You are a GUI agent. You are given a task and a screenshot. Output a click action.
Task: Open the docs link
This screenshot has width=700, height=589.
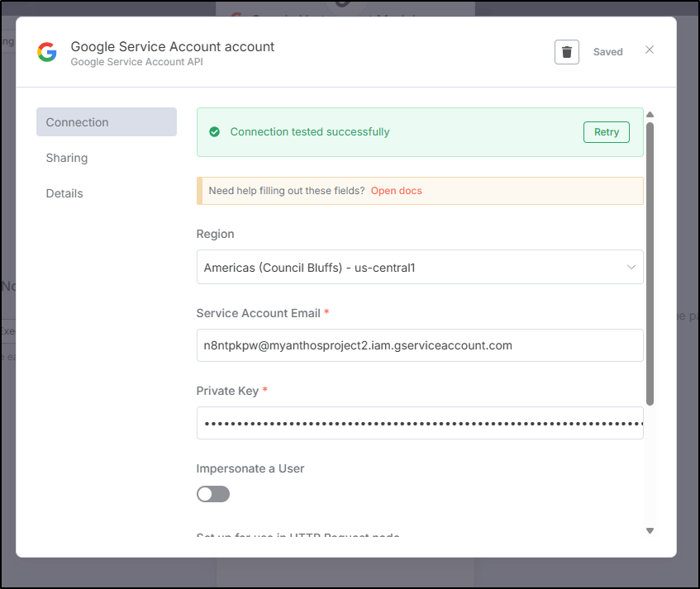396,191
